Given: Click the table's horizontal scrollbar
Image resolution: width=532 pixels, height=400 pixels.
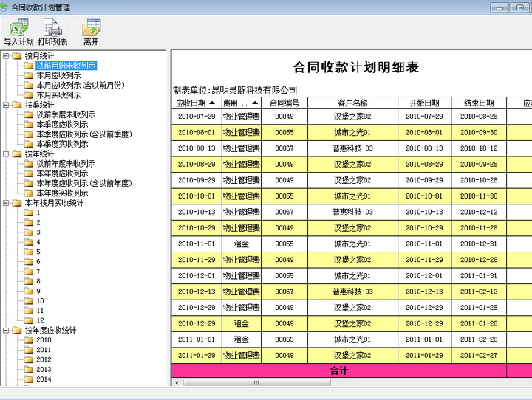Looking at the screenshot, I should click(296, 382).
